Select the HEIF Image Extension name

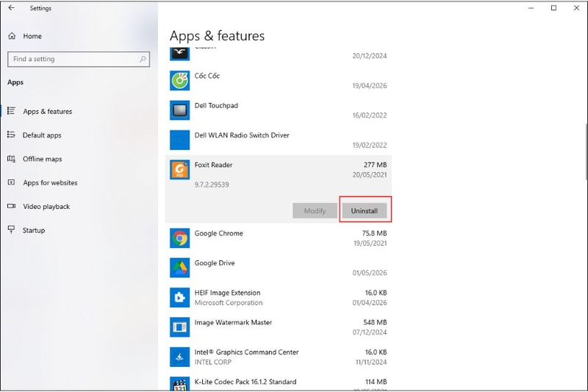227,293
